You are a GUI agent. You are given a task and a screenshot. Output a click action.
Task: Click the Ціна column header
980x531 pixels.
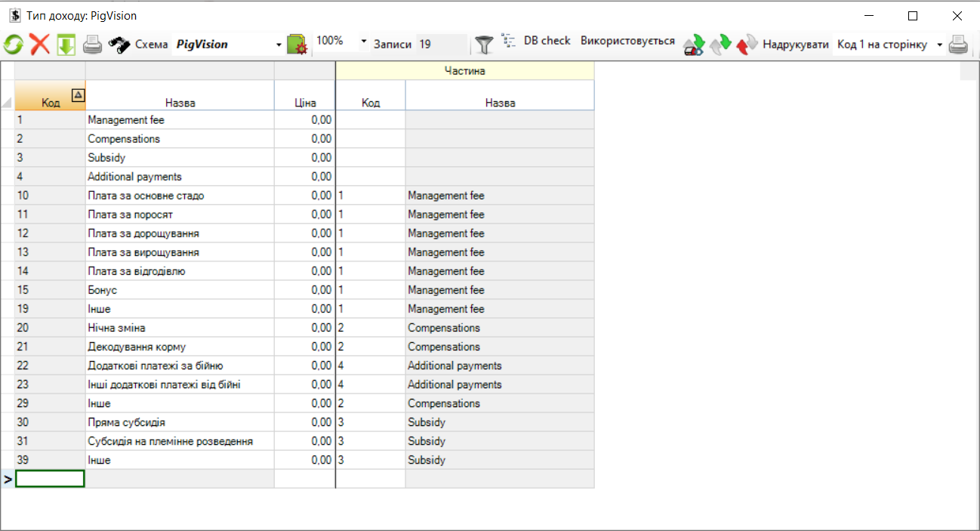(305, 95)
